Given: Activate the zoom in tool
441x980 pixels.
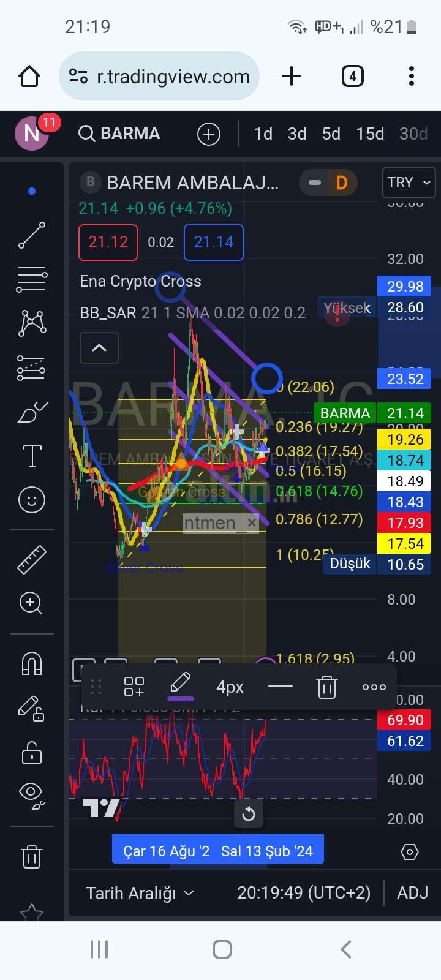Looking at the screenshot, I should coord(32,603).
